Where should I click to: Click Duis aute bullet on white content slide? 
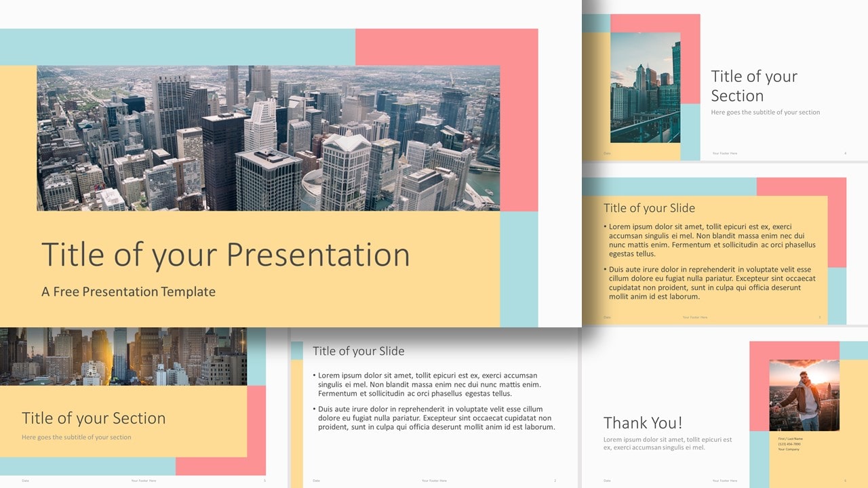point(434,418)
